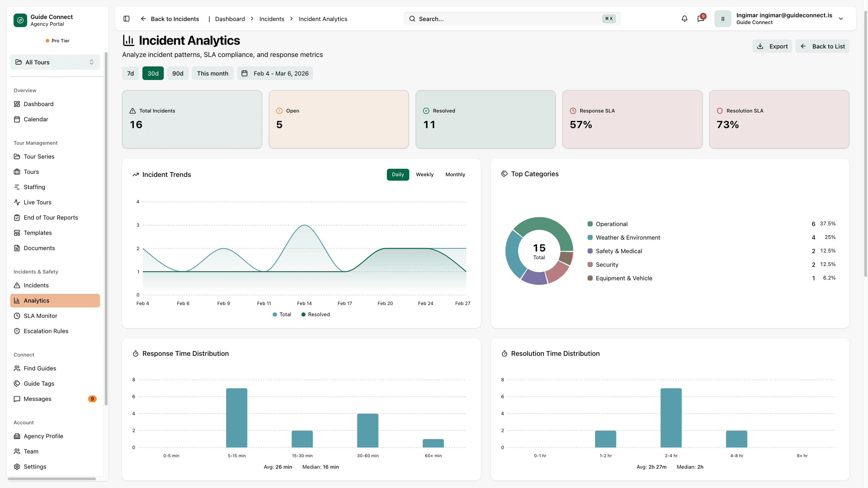Open End of Tour Reports
Viewport: 868px width, 488px height.
[x=51, y=218]
